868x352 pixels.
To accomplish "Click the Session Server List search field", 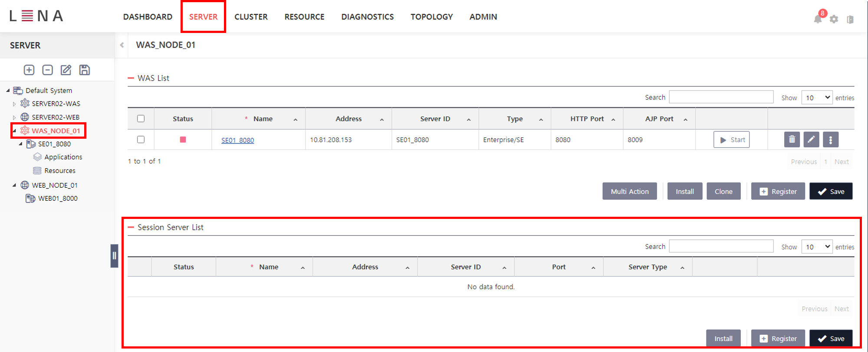I will click(x=721, y=246).
